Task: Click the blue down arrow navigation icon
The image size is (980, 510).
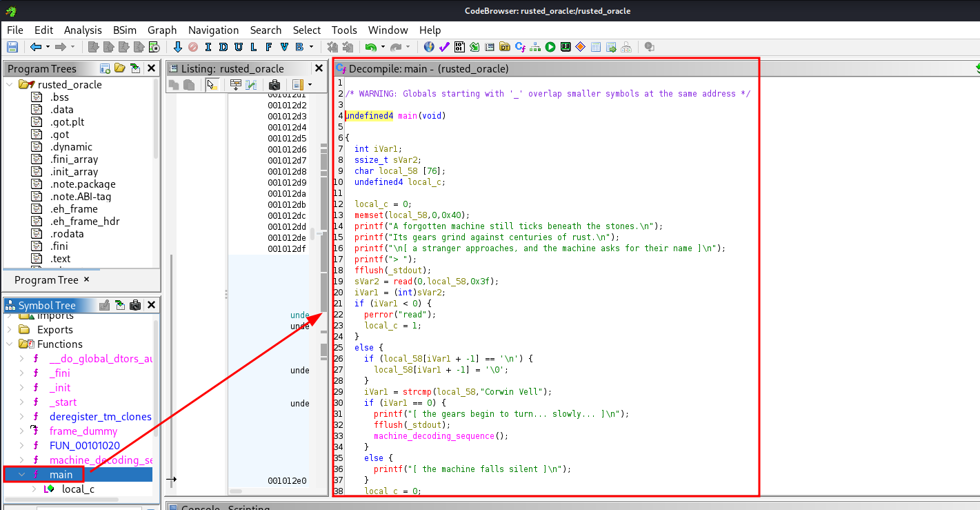Action: coord(177,47)
